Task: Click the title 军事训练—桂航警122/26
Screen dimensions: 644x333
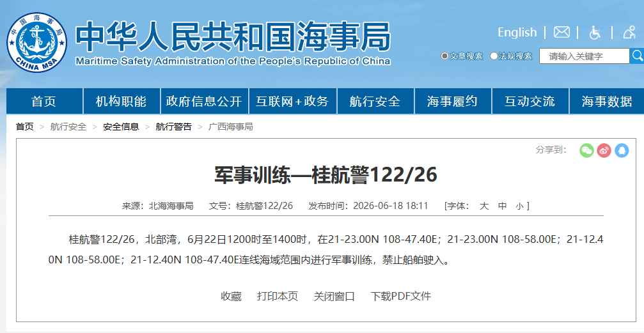Action: [x=326, y=175]
